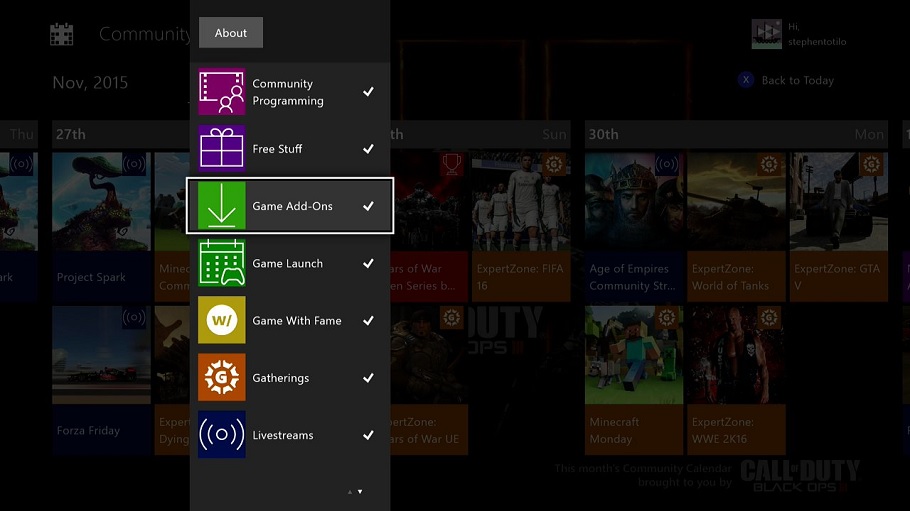Open the Project Spark event thumbnail

(102, 201)
